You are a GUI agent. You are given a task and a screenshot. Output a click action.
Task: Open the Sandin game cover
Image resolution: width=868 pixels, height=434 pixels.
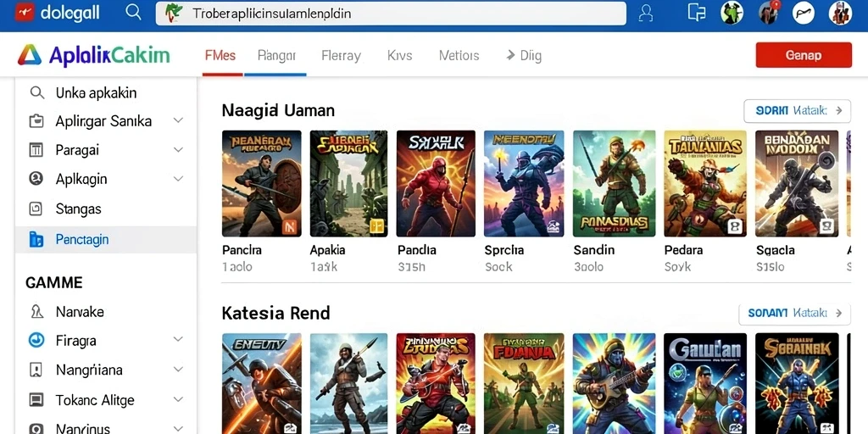tap(614, 183)
